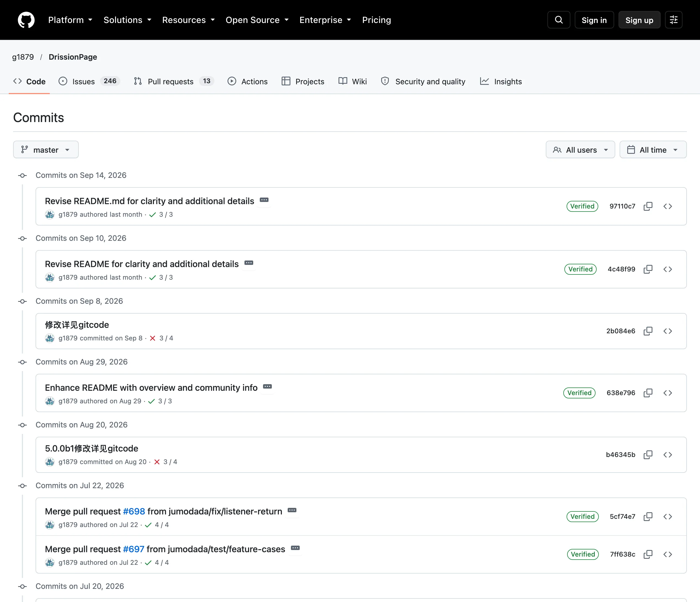The height and width of the screenshot is (602, 700).
Task: Open pull request #698 link
Action: pos(134,511)
